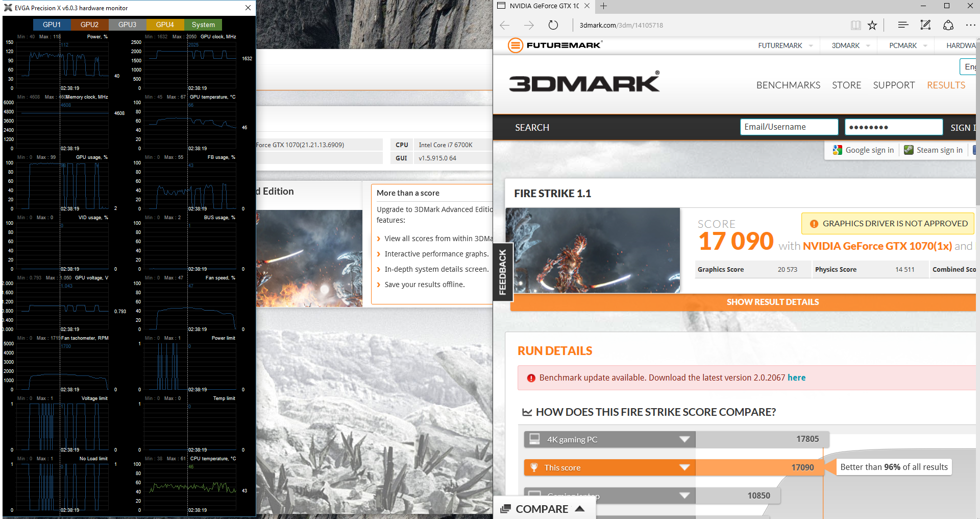This screenshot has width=980, height=519.
Task: Open BENCHMARKS navigation item
Action: pos(788,85)
